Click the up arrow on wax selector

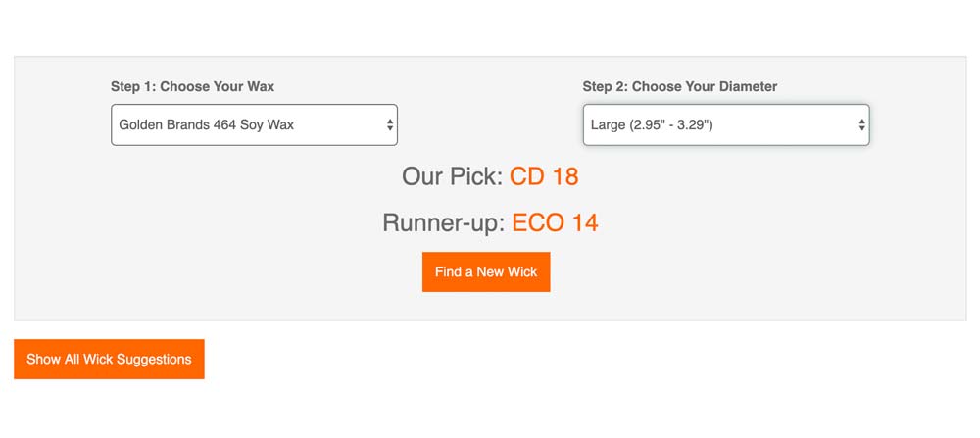[x=390, y=122]
